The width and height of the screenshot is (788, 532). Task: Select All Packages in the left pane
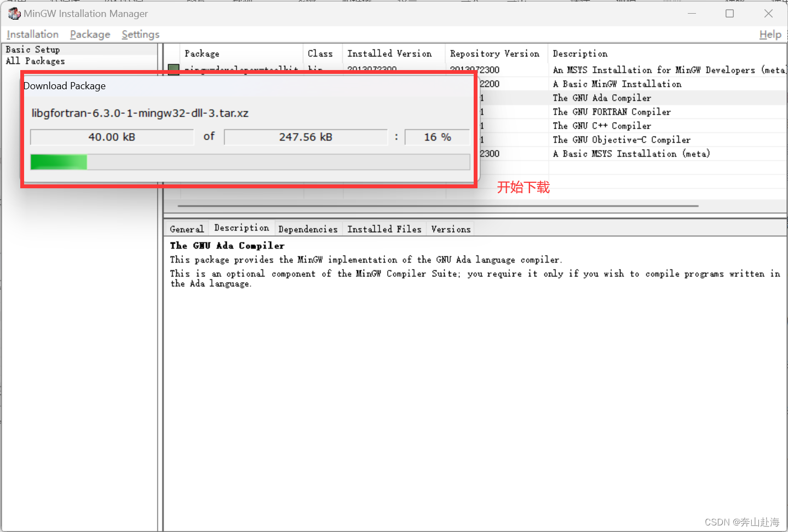click(x=35, y=61)
